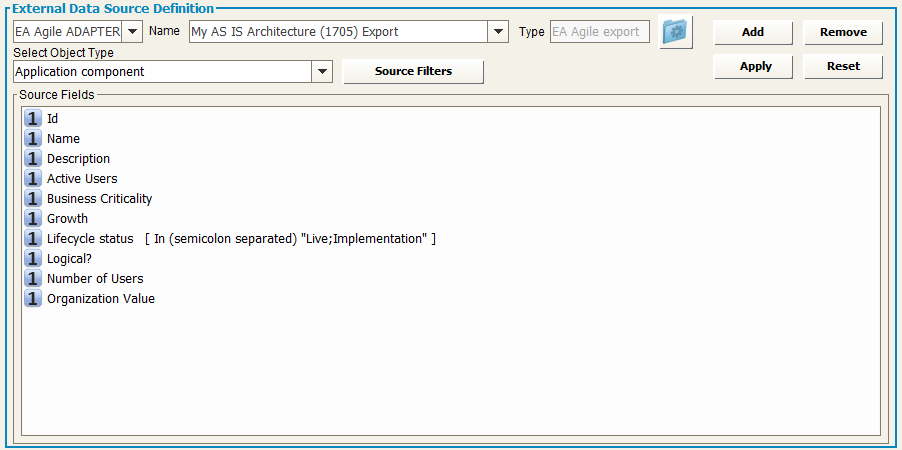Click the Apply button
Image resolution: width=902 pixels, height=450 pixels.
pos(753,66)
